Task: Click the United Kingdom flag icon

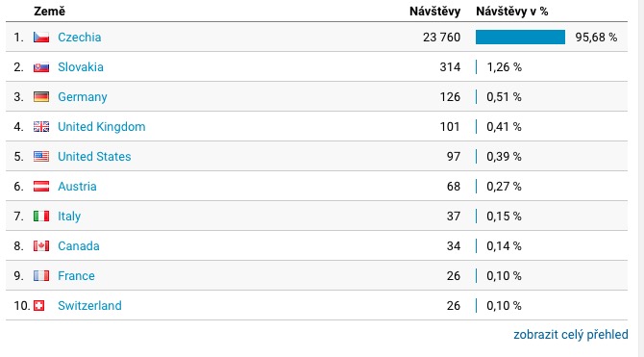Action: [41, 127]
